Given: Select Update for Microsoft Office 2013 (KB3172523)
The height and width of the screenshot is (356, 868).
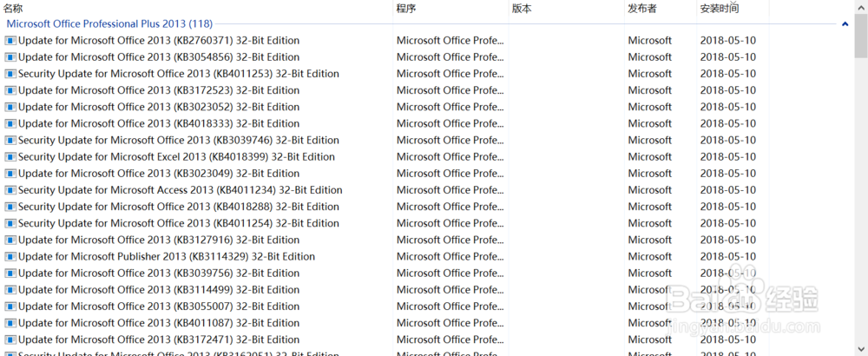Looking at the screenshot, I should coord(159,90).
